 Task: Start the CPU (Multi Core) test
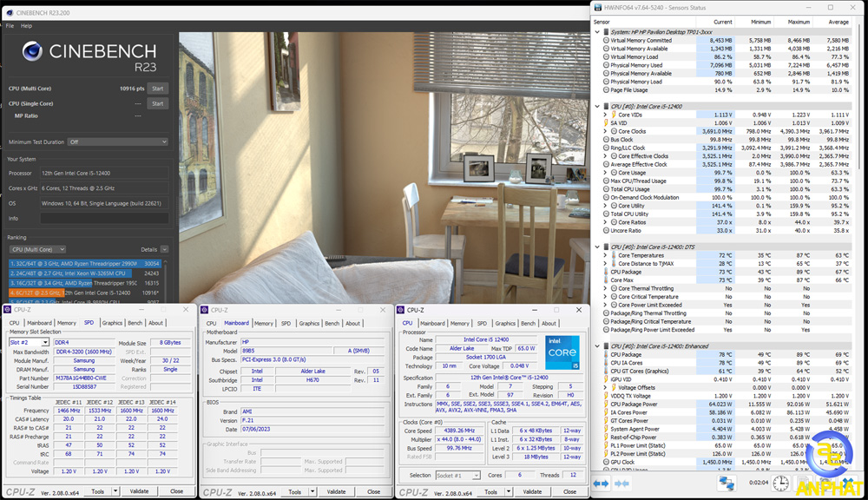coord(158,89)
